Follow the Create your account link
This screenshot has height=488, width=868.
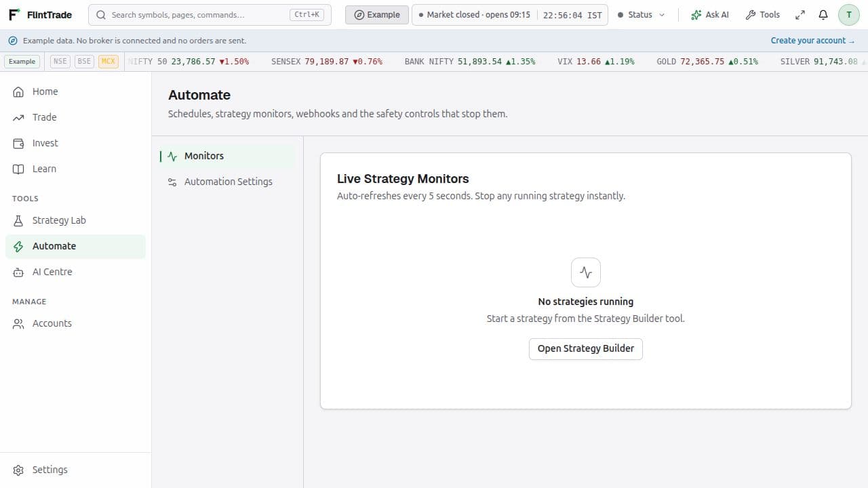(812, 41)
